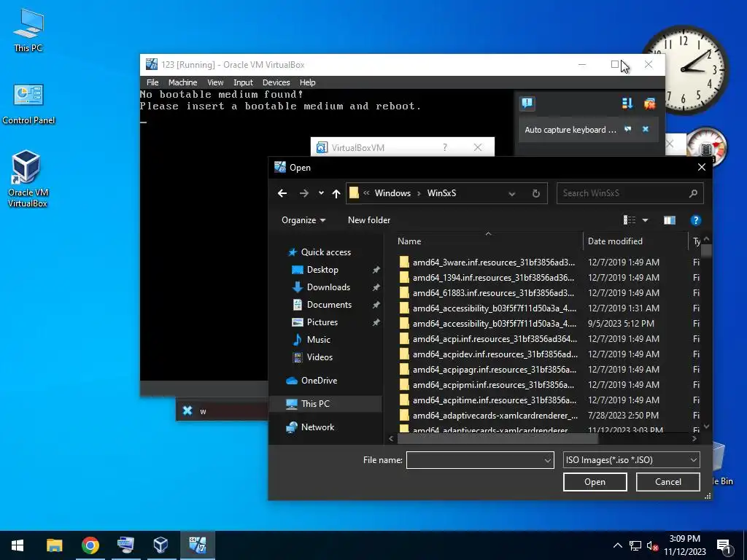
Task: Select the amd64_acpipmi.inf.resources folder
Action: pyautogui.click(x=494, y=384)
